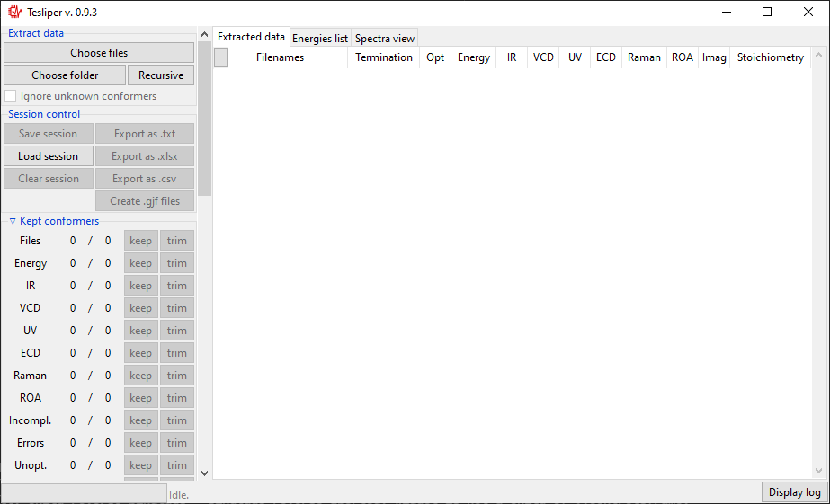Click trim button in ECD row
Viewport: 830px width, 504px height.
click(x=177, y=353)
